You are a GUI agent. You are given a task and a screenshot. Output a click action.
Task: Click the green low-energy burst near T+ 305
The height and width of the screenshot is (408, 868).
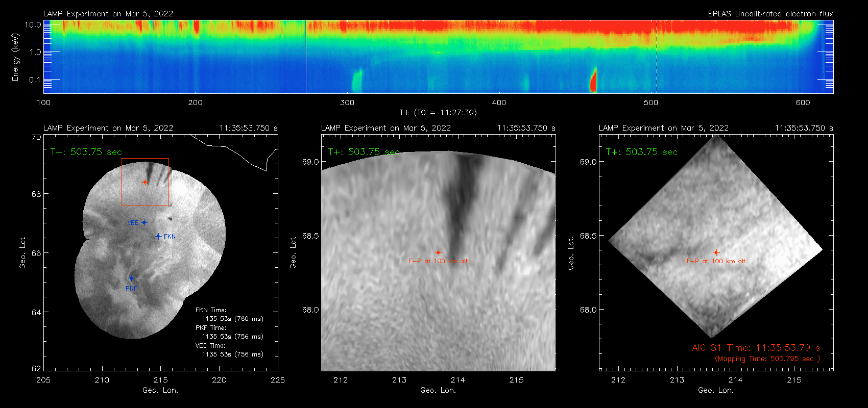pyautogui.click(x=357, y=81)
